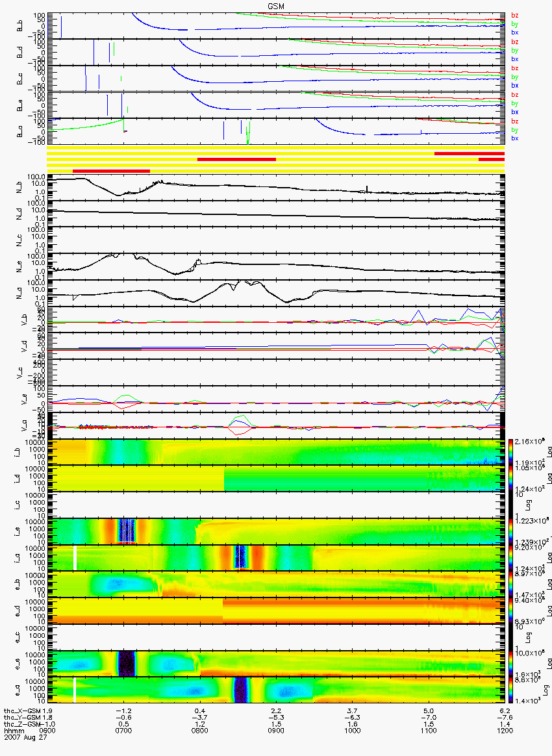Click the rainbow colorbar beside the e_d panel

coord(510,611)
